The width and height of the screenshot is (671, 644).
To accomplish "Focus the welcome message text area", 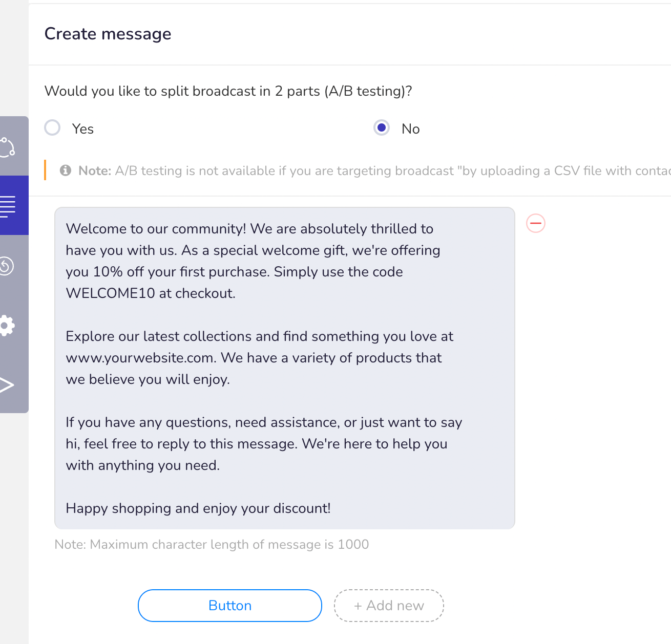I will point(285,368).
